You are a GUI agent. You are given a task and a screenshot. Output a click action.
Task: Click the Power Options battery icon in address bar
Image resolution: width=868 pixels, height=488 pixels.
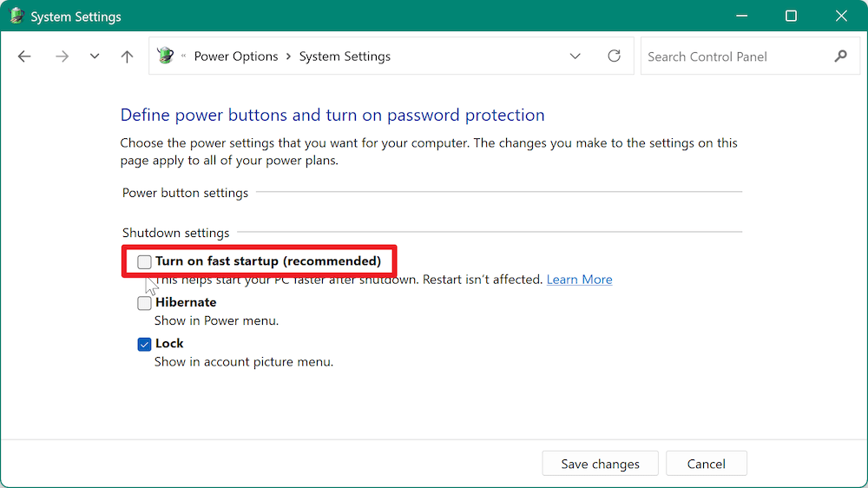tap(165, 56)
